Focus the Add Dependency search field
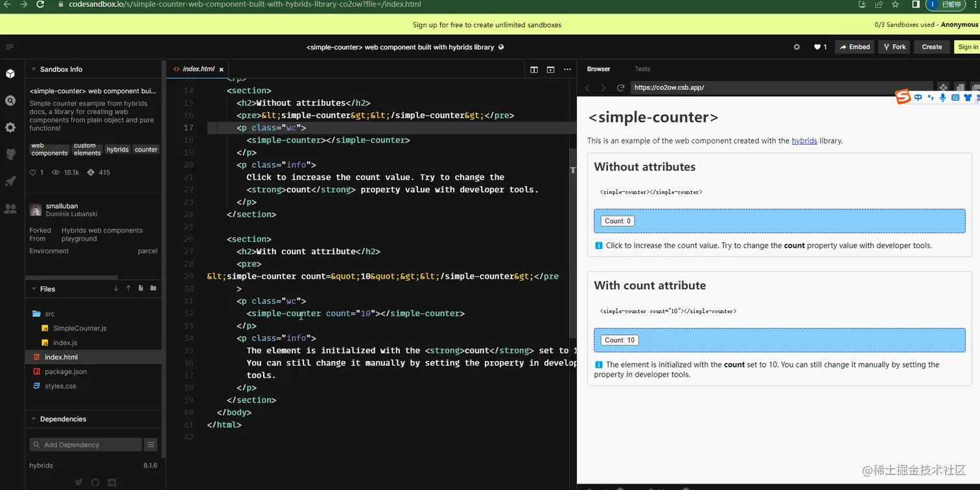The image size is (980, 490). pos(85,445)
